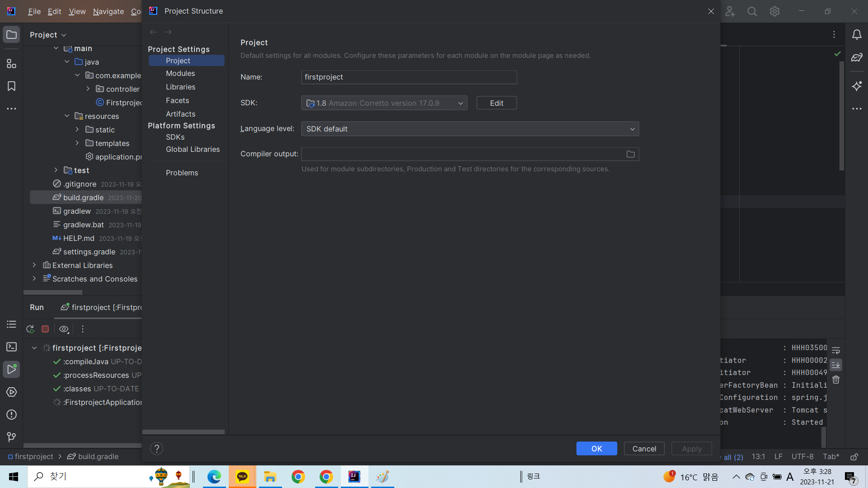Viewport: 868px width, 488px height.
Task: Click the Git version control icon
Action: tap(11, 437)
